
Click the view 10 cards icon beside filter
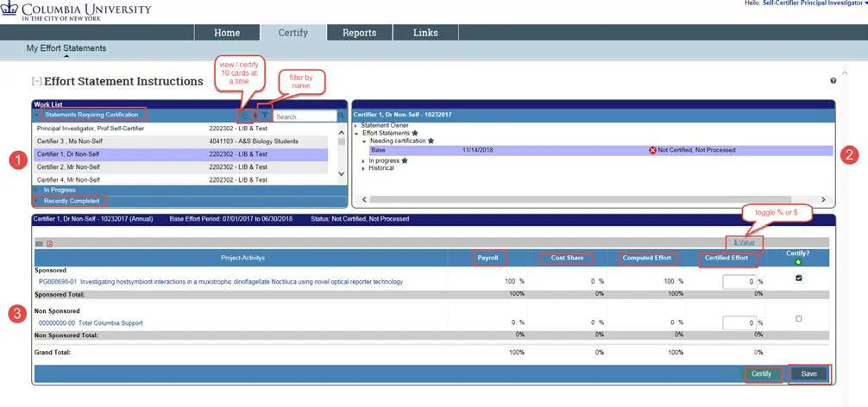(246, 116)
